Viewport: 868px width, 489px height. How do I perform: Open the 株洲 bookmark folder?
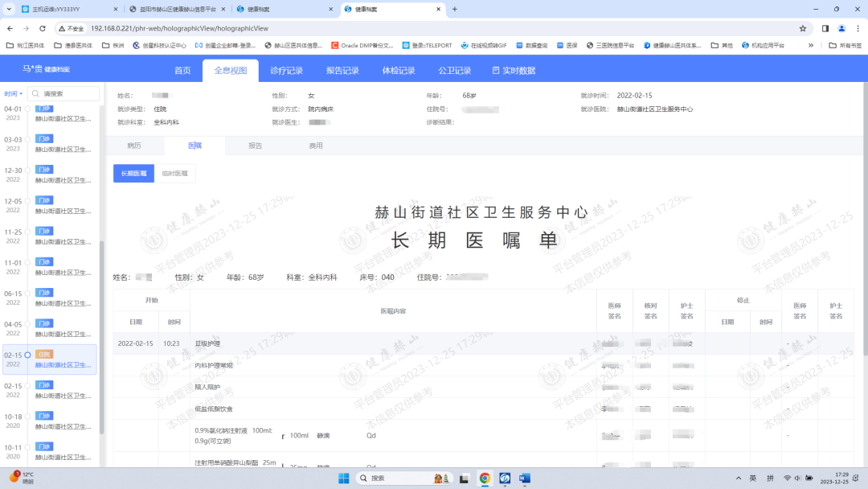(113, 45)
